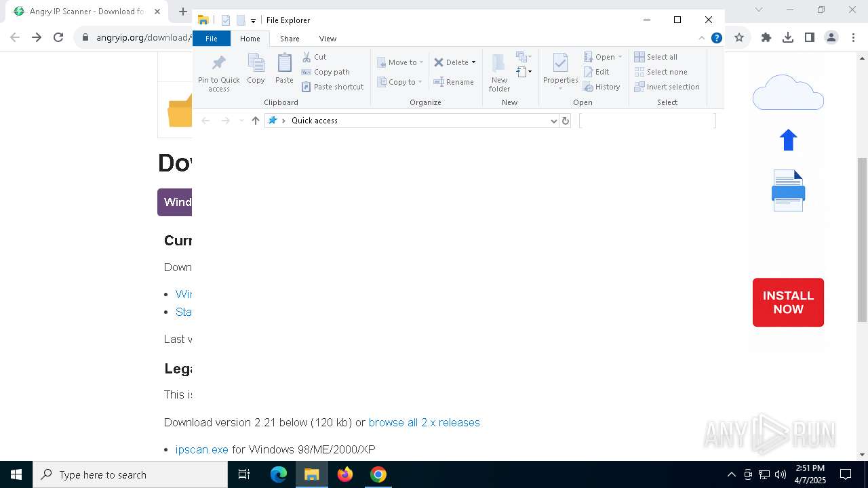
Task: Open notification center icon
Action: (846, 474)
